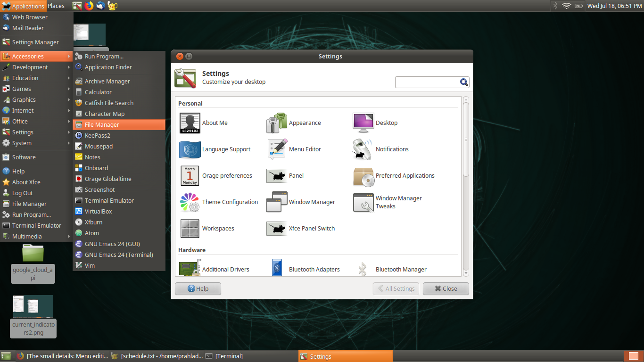Click the Thunderbird mail launcher in top panel
This screenshot has width=644, height=362.
[101, 6]
